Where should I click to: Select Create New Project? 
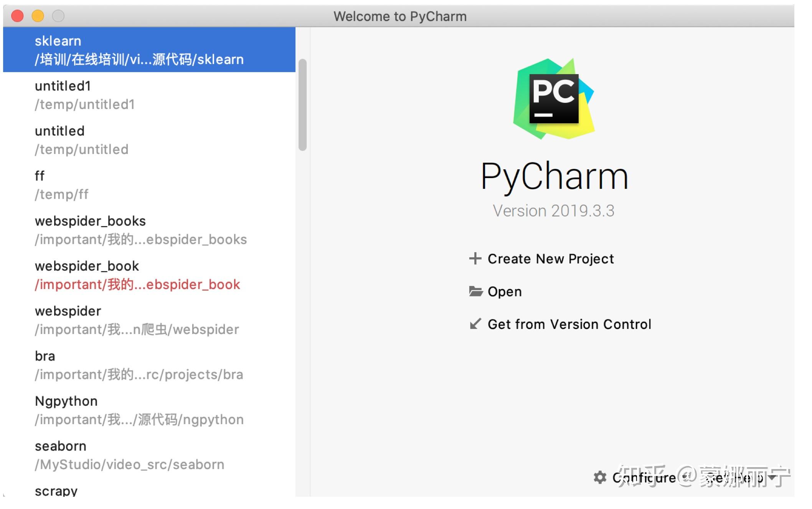click(550, 258)
